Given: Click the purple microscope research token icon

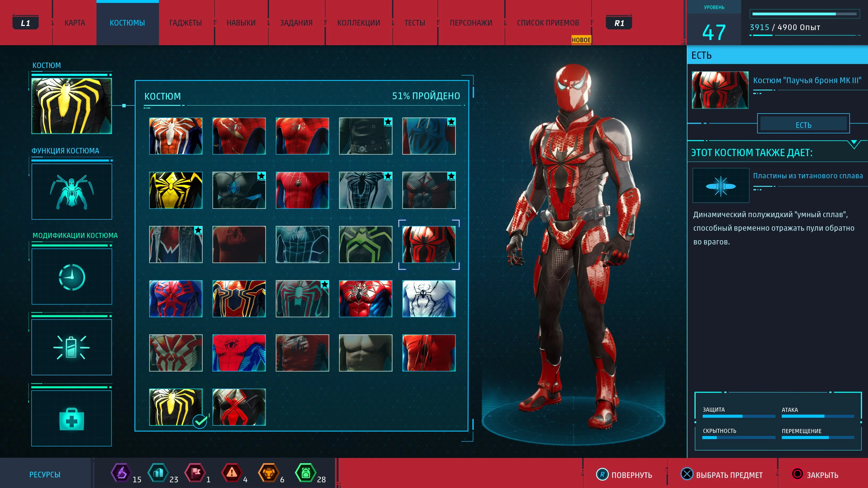Looking at the screenshot, I should click(x=121, y=473).
